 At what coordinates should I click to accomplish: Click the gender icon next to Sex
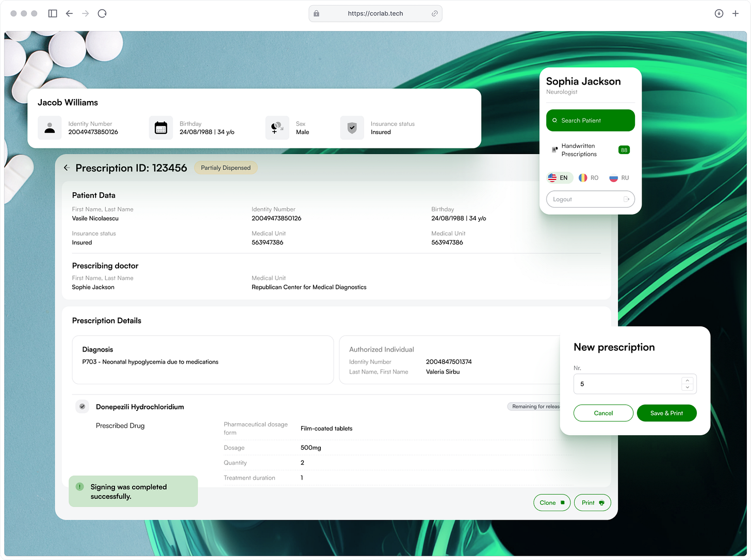coord(277,128)
